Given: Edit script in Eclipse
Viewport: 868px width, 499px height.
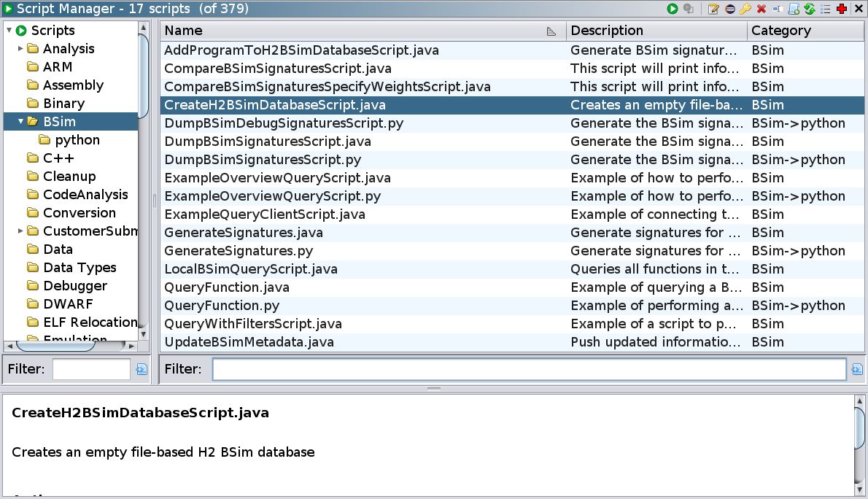Looking at the screenshot, I should [x=731, y=9].
